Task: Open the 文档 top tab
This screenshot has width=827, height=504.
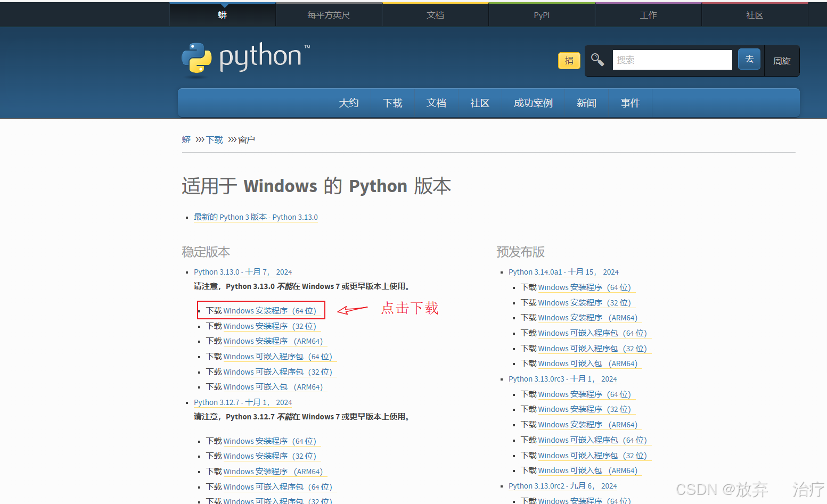Action: coord(435,15)
